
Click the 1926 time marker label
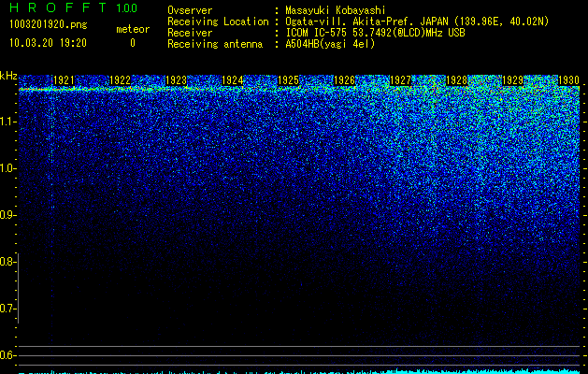[x=345, y=80]
